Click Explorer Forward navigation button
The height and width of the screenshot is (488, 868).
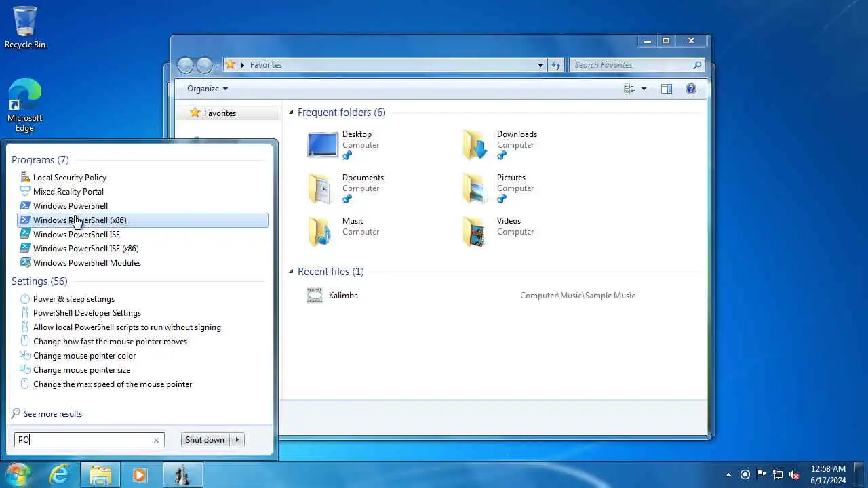(x=204, y=65)
